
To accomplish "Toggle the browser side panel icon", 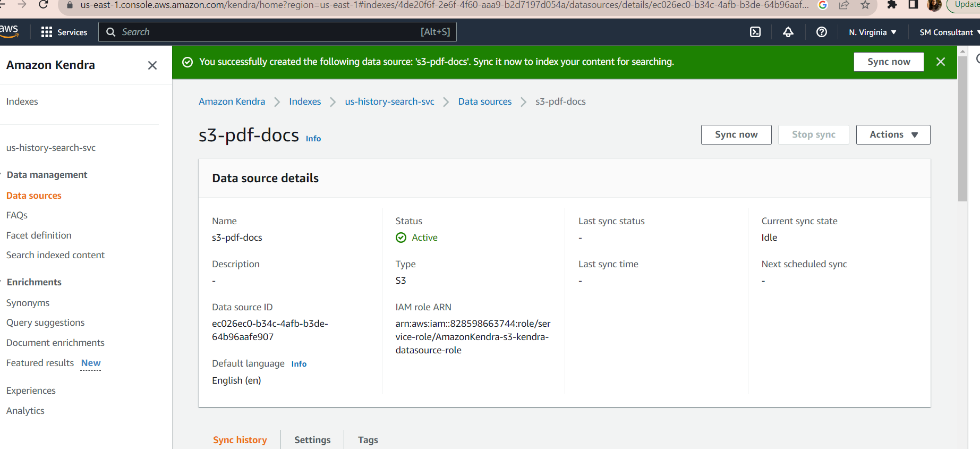I will (913, 5).
